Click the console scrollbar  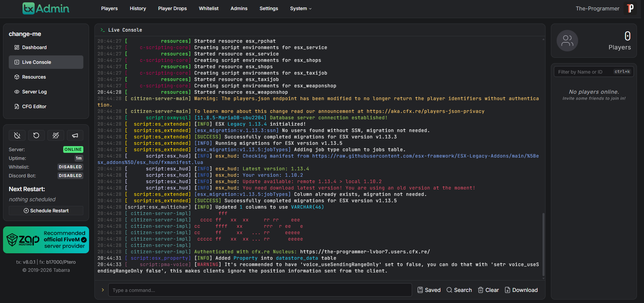click(x=543, y=244)
